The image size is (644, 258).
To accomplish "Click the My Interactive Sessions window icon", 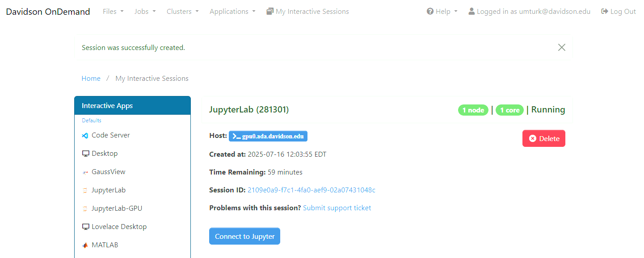I will click(x=270, y=12).
